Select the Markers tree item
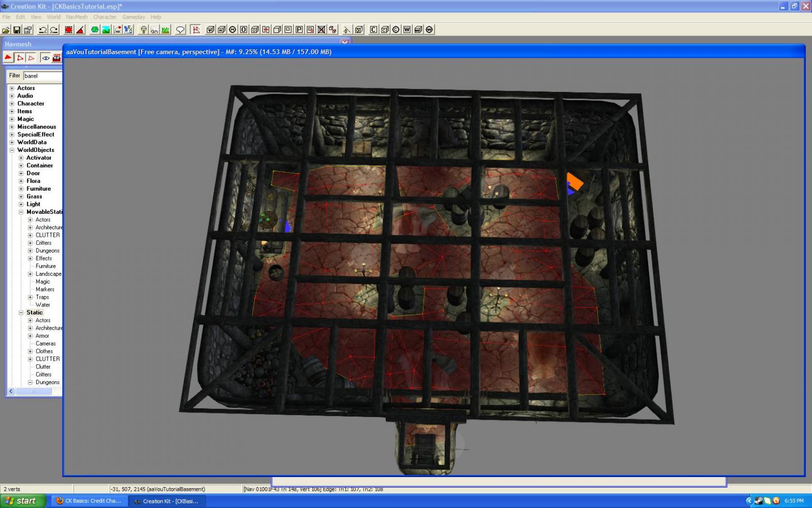The image size is (812, 508). point(45,290)
